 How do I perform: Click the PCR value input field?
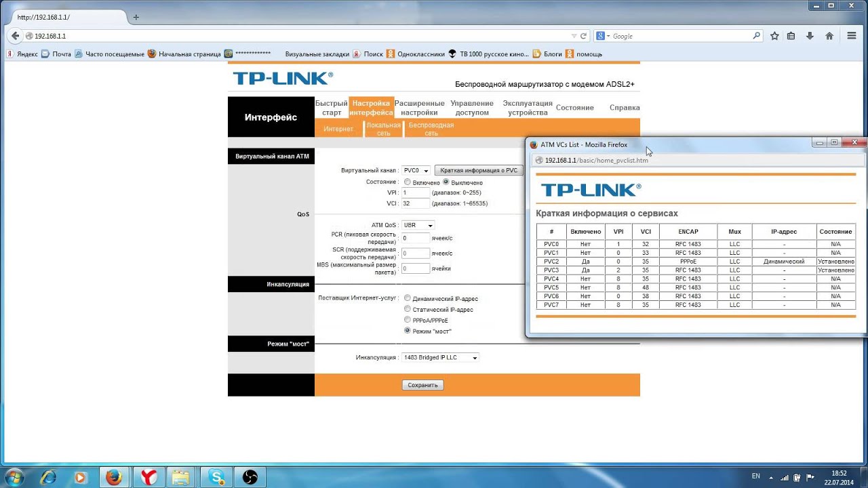pyautogui.click(x=416, y=238)
